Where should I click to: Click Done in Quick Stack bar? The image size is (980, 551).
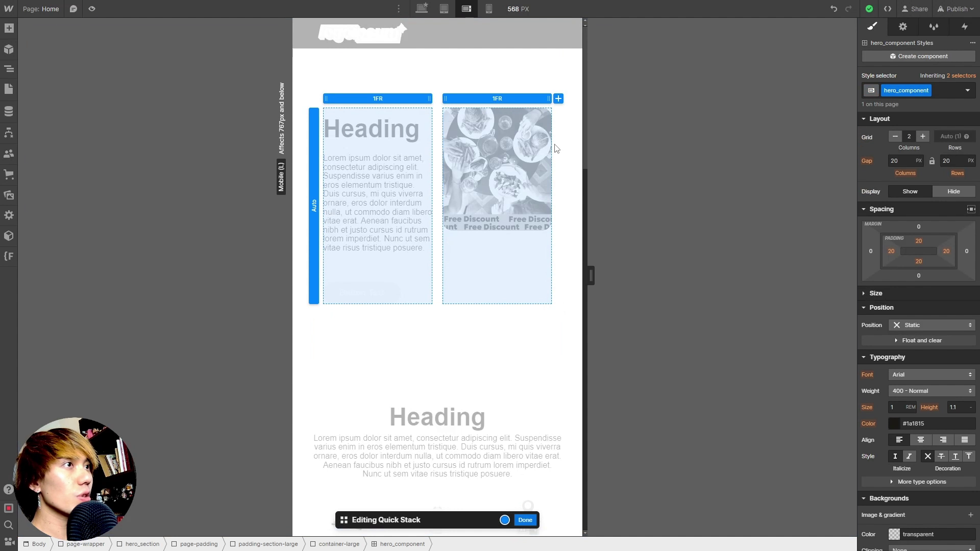(x=525, y=520)
